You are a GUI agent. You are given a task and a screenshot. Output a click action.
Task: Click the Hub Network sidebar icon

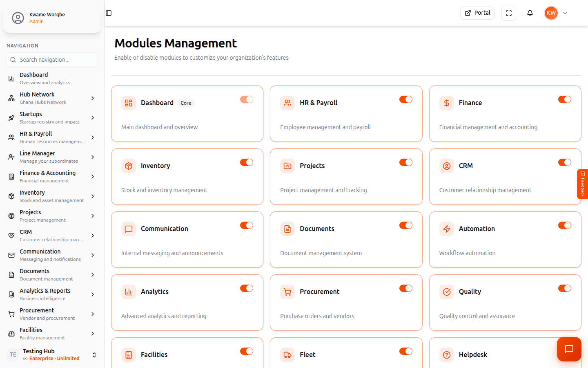pos(11,98)
